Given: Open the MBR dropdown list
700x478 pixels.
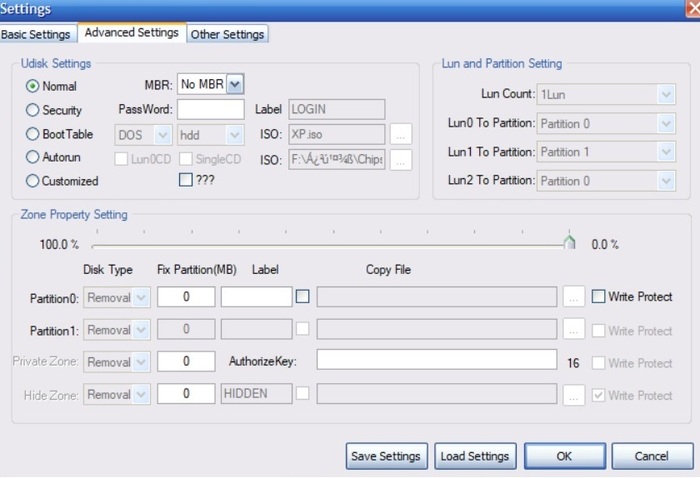Looking at the screenshot, I should pyautogui.click(x=235, y=85).
